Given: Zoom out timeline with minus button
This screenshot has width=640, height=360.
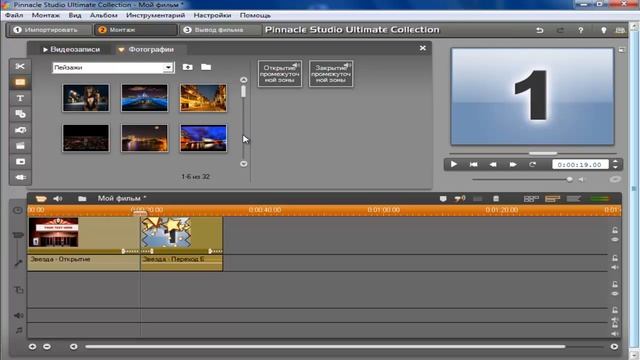Looking at the screenshot, I should (x=47, y=347).
